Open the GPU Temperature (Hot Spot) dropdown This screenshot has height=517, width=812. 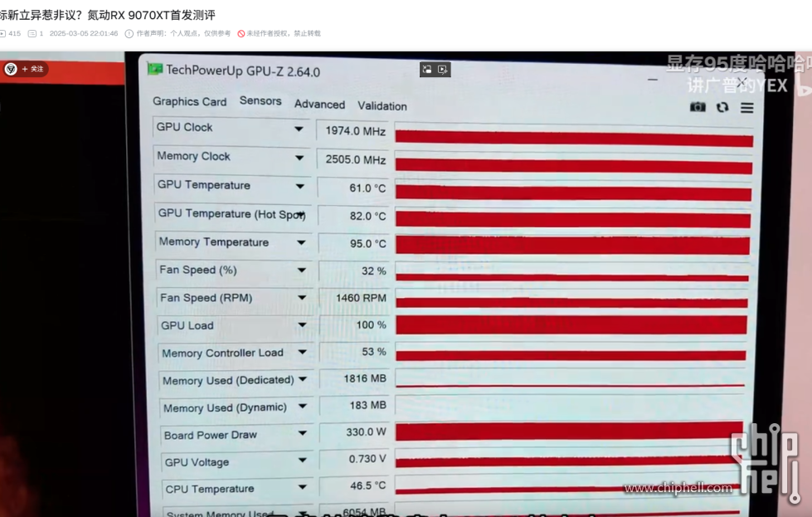300,214
